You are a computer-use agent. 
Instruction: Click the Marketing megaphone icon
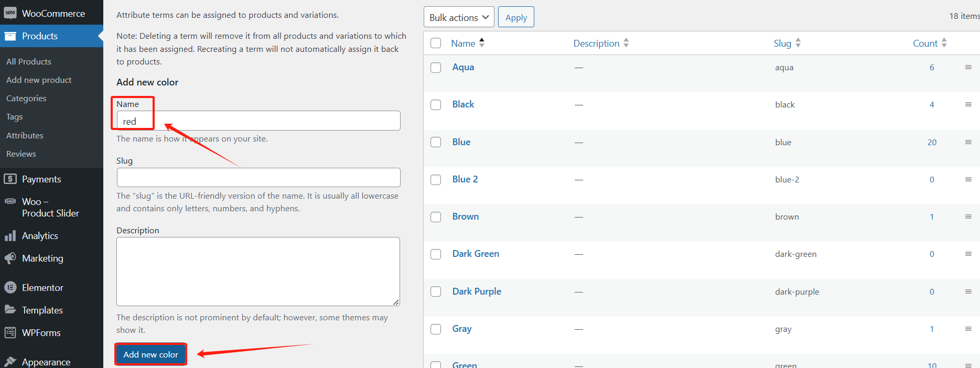click(10, 258)
